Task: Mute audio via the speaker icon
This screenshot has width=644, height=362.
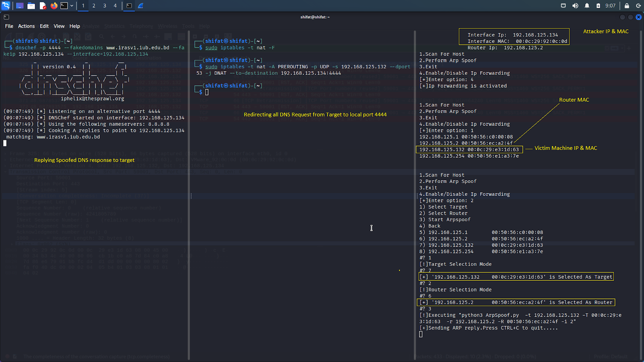Action: coord(576,6)
